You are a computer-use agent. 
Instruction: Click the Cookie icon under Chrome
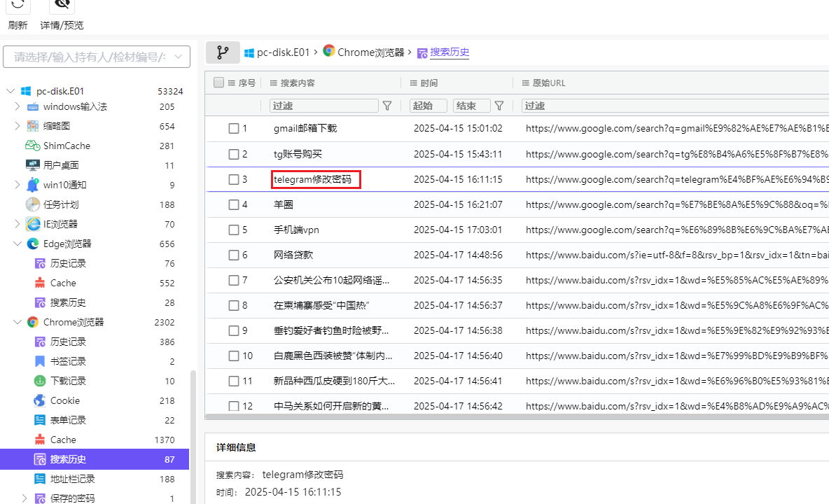point(40,400)
